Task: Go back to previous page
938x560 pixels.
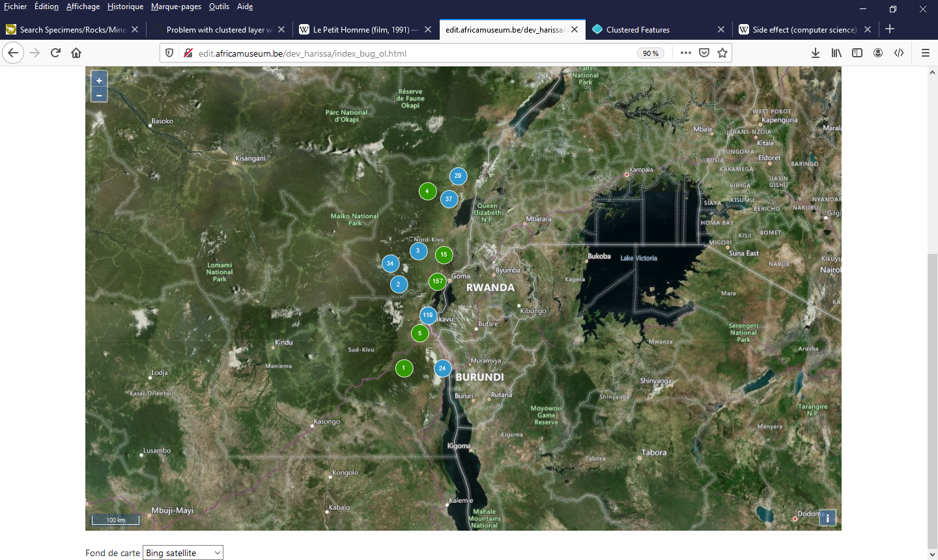Action: [x=13, y=53]
